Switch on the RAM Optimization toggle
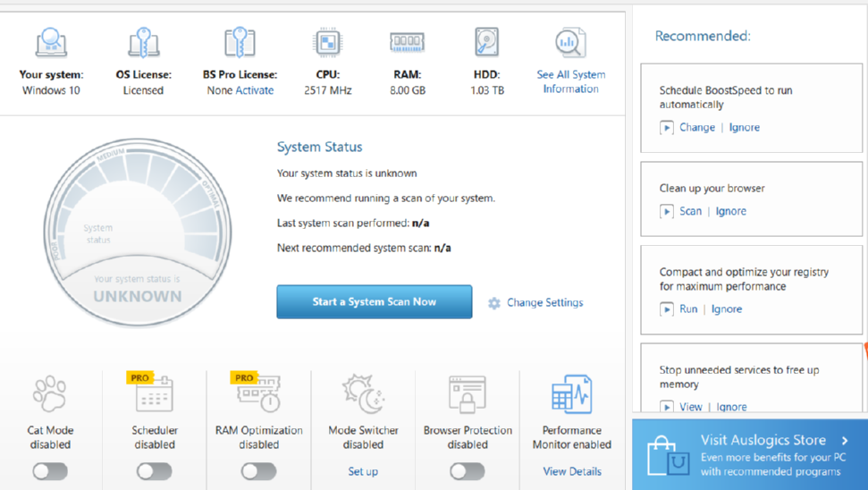 pyautogui.click(x=258, y=472)
